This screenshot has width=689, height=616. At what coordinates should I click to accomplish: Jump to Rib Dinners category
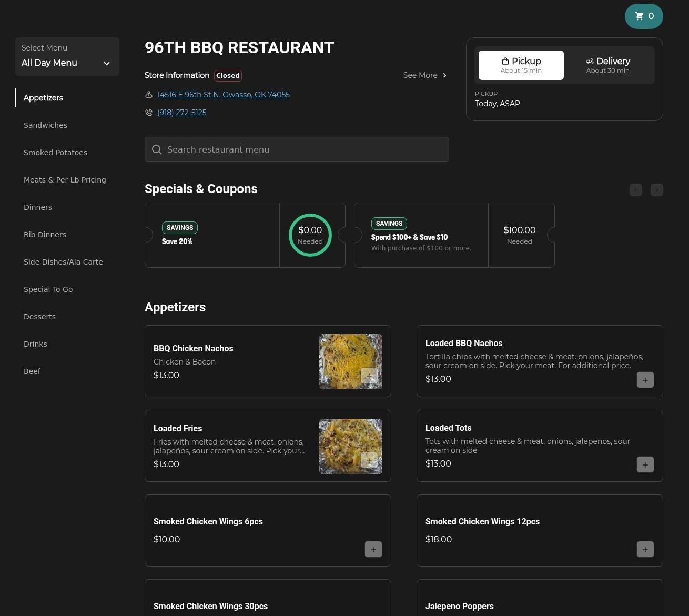(x=45, y=235)
